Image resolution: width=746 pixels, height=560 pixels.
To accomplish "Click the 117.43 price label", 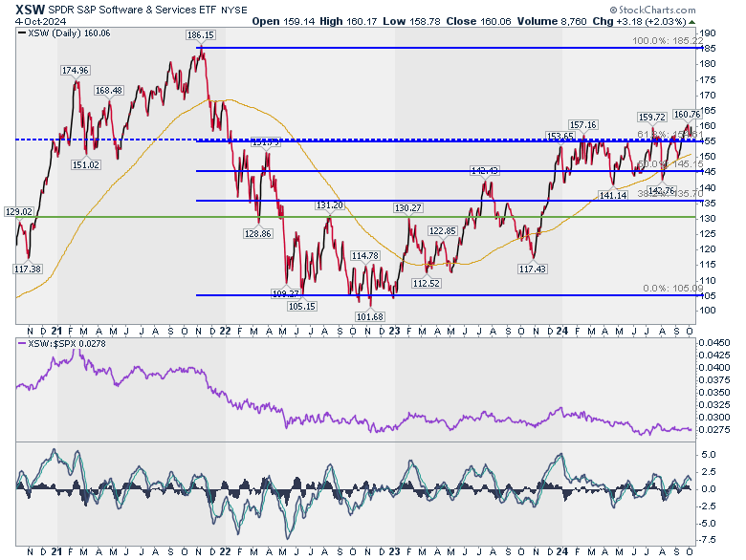I will tap(533, 269).
